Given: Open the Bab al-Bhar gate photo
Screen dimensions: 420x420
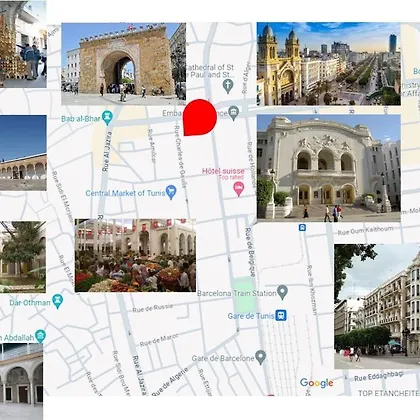Looking at the screenshot, I should tap(124, 64).
